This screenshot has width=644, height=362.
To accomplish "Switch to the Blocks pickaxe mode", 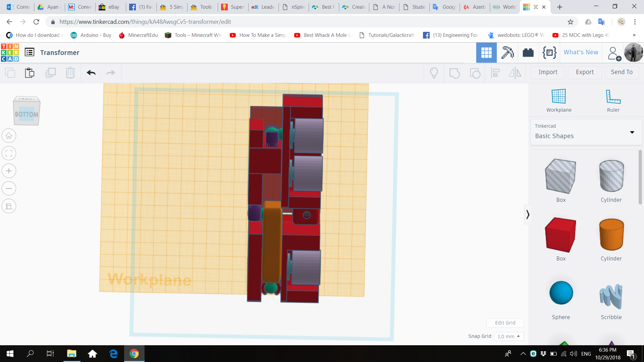I will (x=507, y=53).
